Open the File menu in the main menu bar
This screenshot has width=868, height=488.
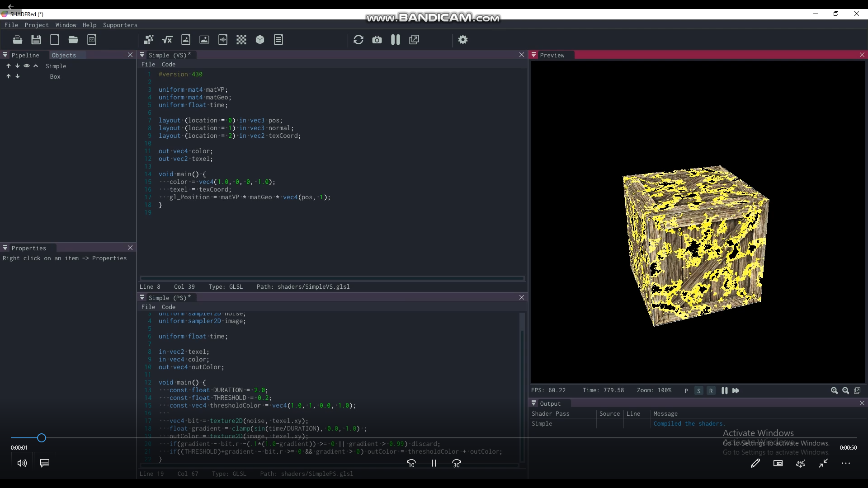(11, 25)
